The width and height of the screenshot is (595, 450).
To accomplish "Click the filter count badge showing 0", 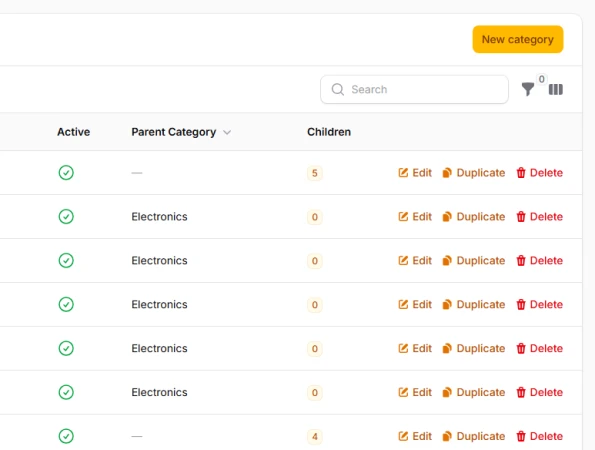I will [541, 79].
